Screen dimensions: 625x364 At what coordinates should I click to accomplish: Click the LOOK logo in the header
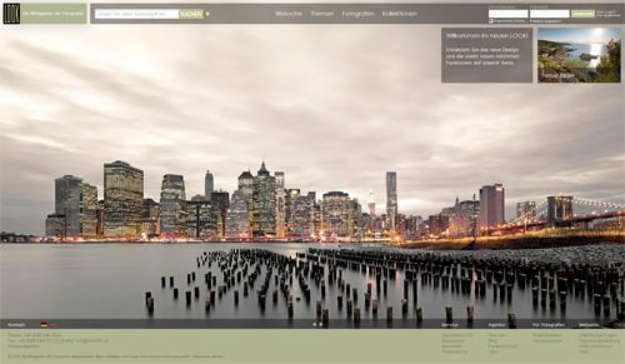(11, 14)
